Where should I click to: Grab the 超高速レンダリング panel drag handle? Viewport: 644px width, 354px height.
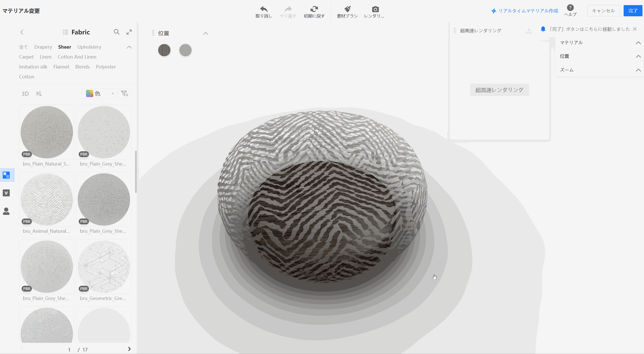[455, 31]
